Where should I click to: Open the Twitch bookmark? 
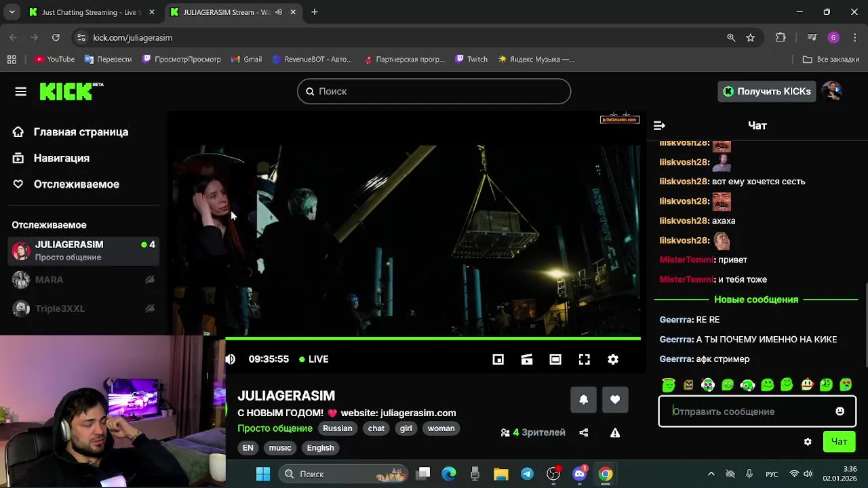[471, 60]
